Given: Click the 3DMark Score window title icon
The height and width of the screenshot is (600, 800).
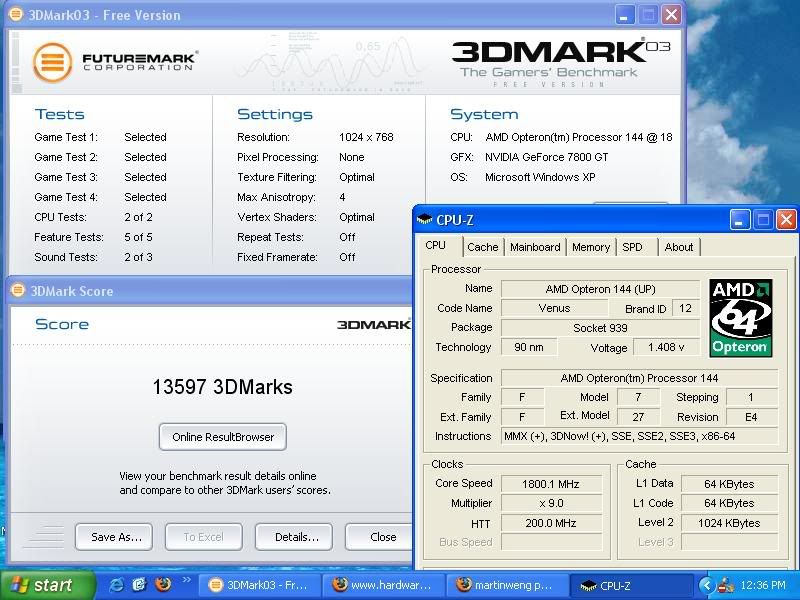Looking at the screenshot, I should [17, 291].
